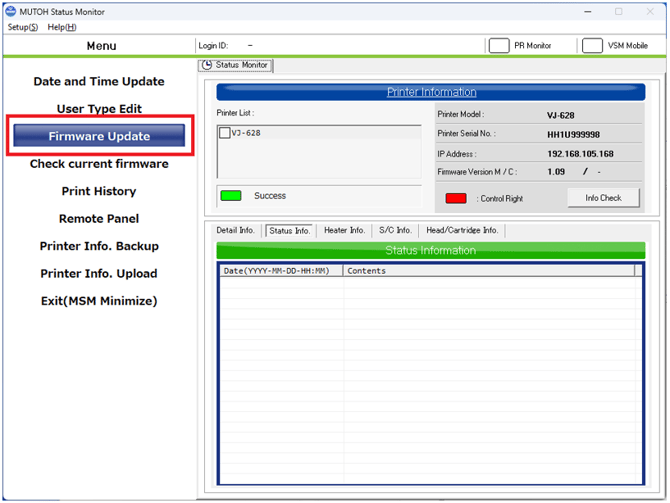Launch the Remote Panel
The width and height of the screenshot is (670, 503).
pos(99,219)
